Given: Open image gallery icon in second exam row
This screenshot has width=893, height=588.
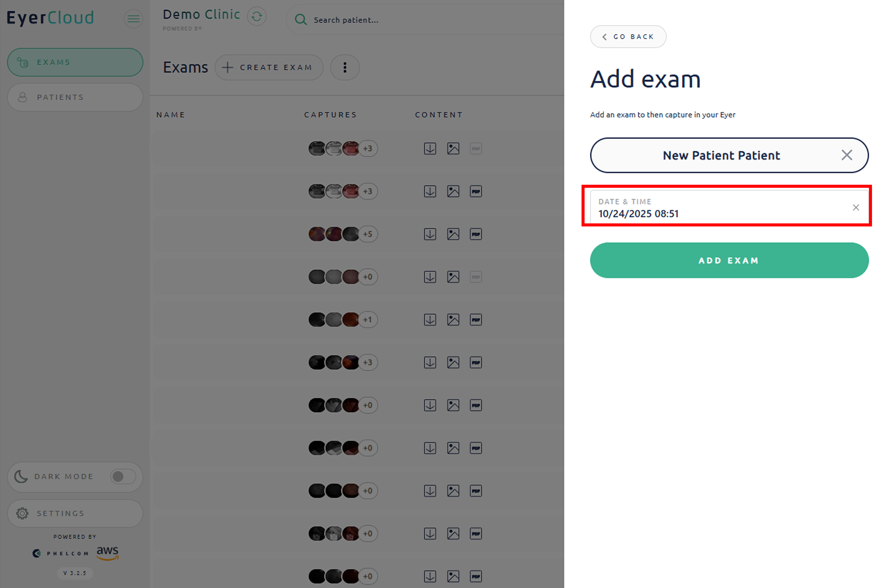Looking at the screenshot, I should pos(453,191).
